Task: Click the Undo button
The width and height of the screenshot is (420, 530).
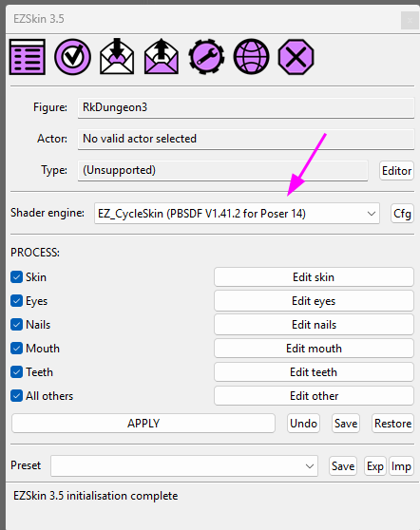Action: (x=303, y=424)
